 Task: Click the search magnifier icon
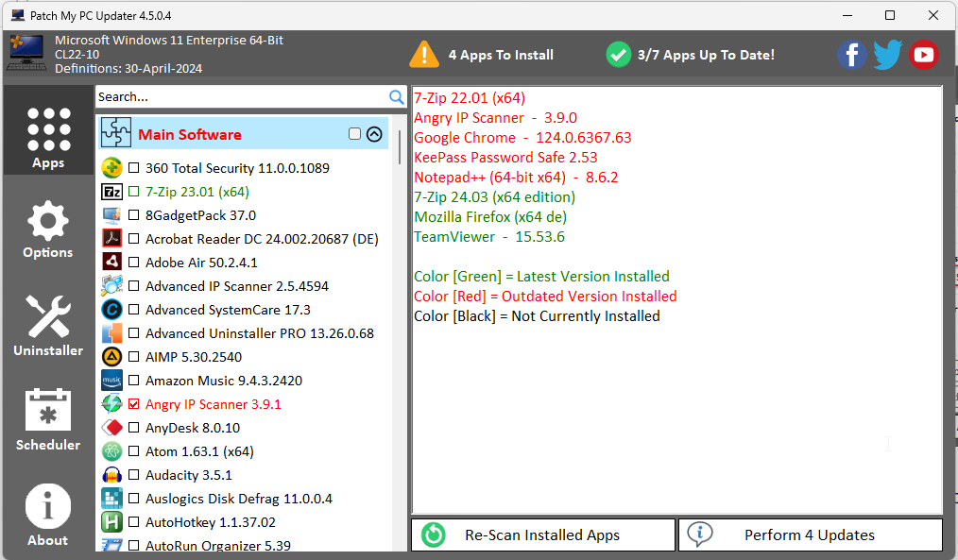coord(397,97)
